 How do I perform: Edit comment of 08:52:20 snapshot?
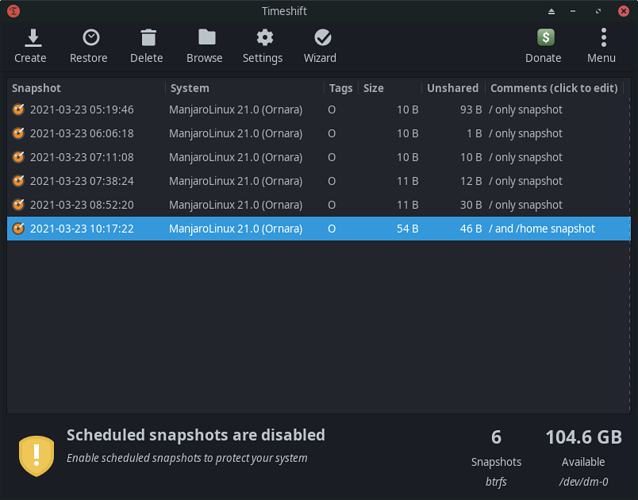pyautogui.click(x=525, y=205)
